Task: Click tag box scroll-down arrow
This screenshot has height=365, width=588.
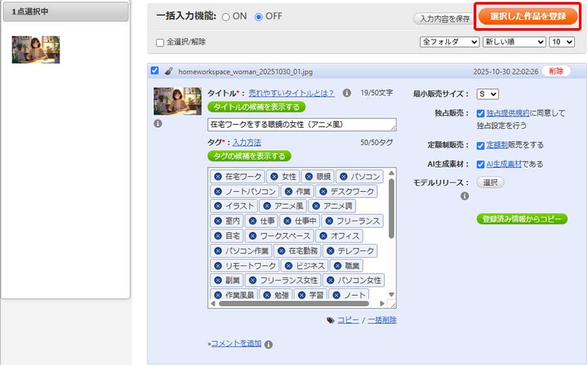Action: pos(391,295)
